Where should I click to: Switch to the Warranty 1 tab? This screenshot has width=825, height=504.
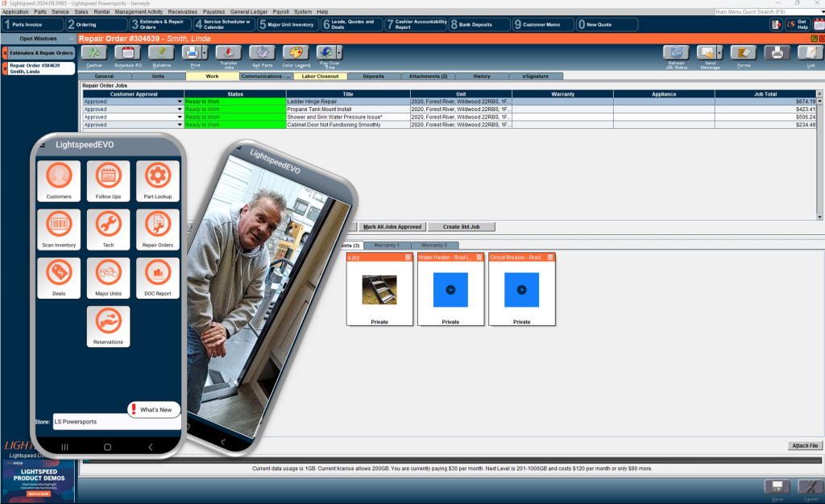[386, 246]
